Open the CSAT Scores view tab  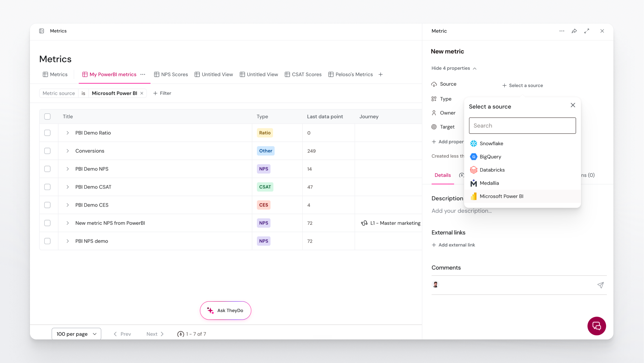click(303, 75)
